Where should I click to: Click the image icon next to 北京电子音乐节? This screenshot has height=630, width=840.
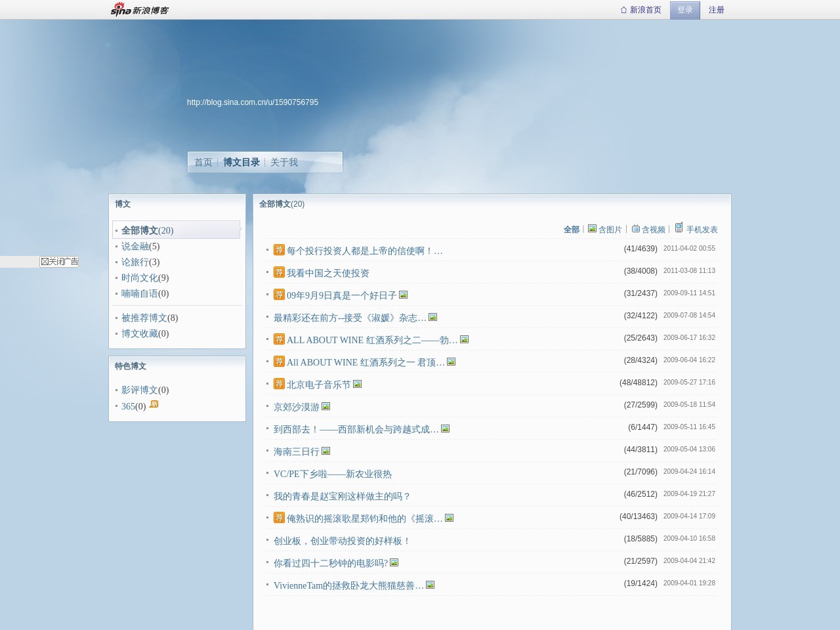(x=356, y=384)
